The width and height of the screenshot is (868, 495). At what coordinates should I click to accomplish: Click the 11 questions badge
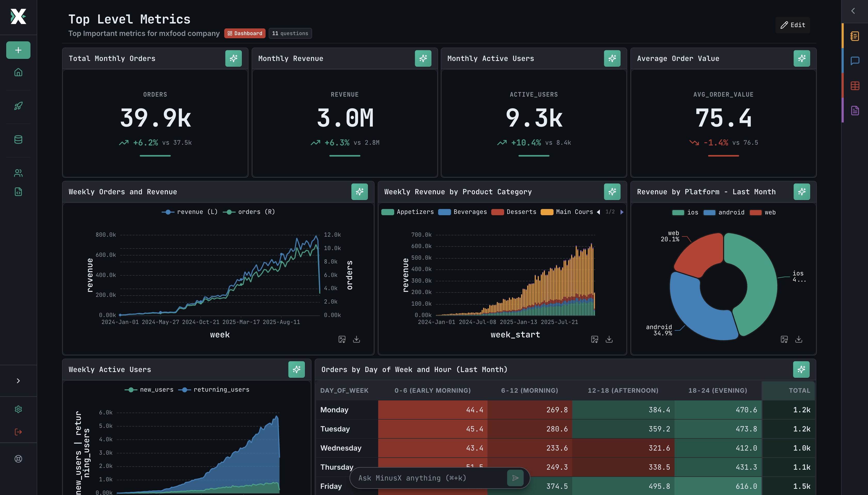[290, 33]
